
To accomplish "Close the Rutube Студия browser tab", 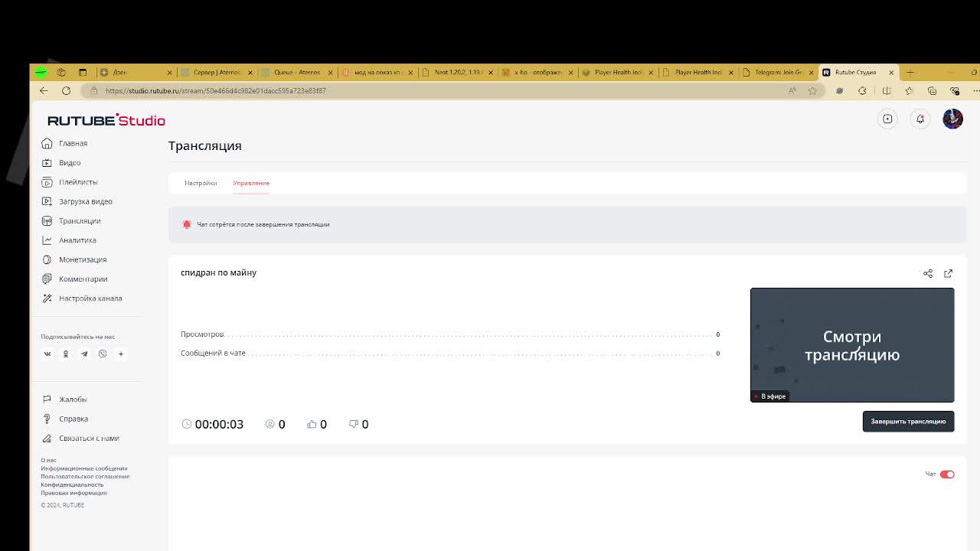I will coord(891,72).
